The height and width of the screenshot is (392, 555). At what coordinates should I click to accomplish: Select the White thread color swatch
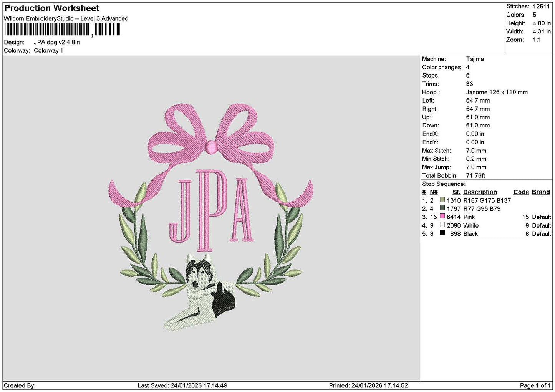442,225
